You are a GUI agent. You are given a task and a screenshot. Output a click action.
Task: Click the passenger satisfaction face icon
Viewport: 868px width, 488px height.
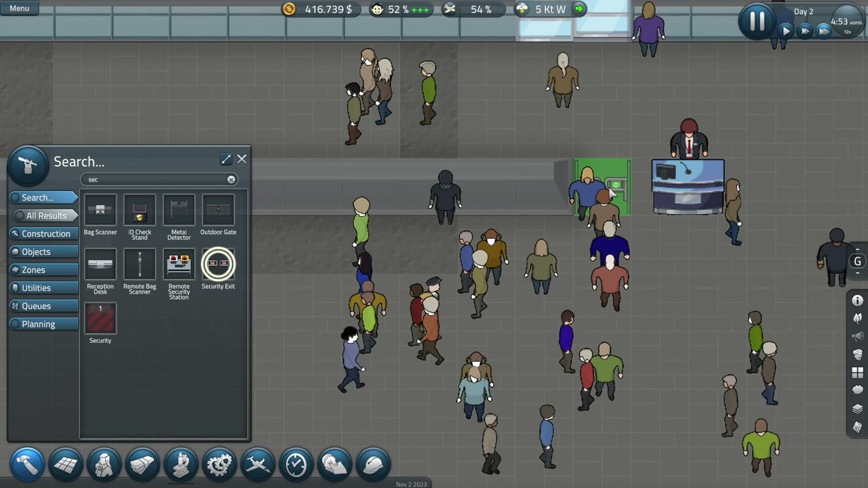coord(376,9)
